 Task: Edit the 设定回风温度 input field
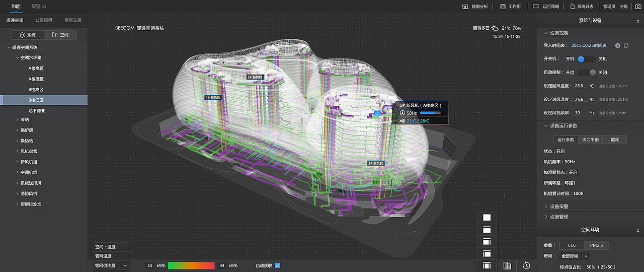pos(580,86)
